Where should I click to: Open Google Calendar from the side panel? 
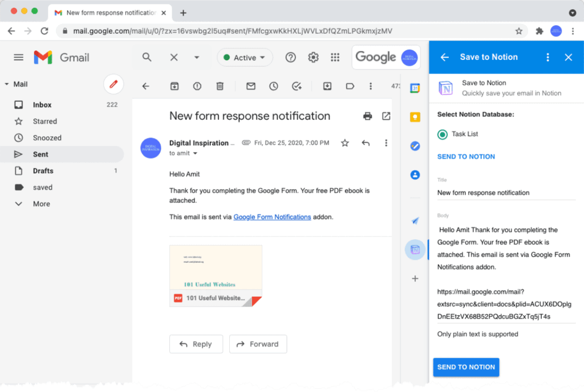coord(415,88)
